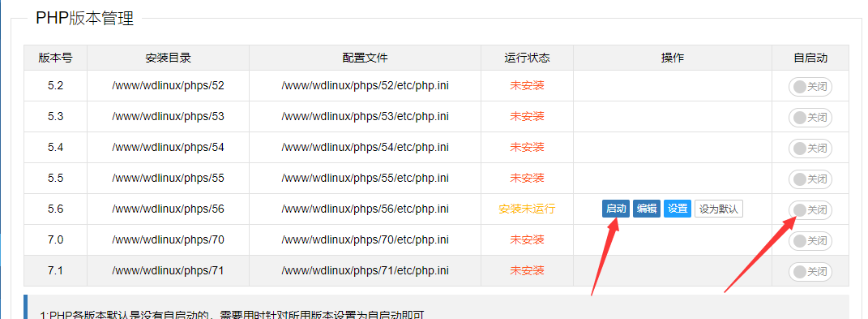Click install path /www/wdlinux/phps/71
This screenshot has width=868, height=319.
(x=169, y=271)
